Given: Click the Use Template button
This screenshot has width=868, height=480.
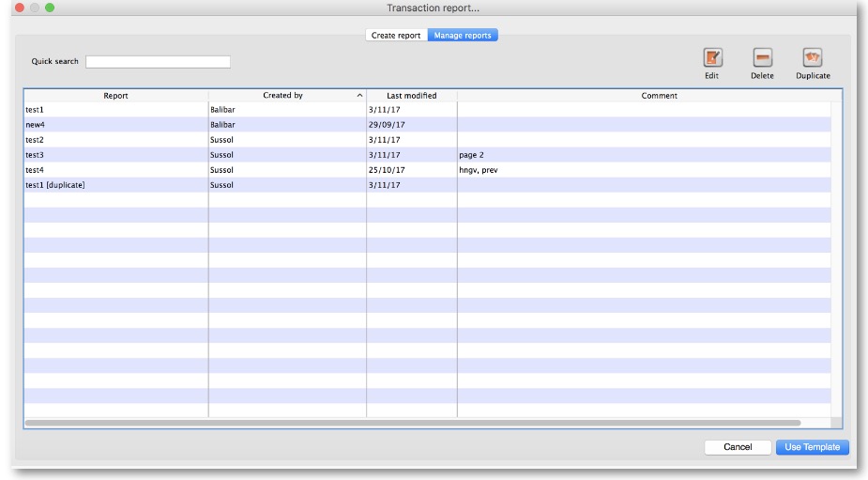Looking at the screenshot, I should pos(812,447).
